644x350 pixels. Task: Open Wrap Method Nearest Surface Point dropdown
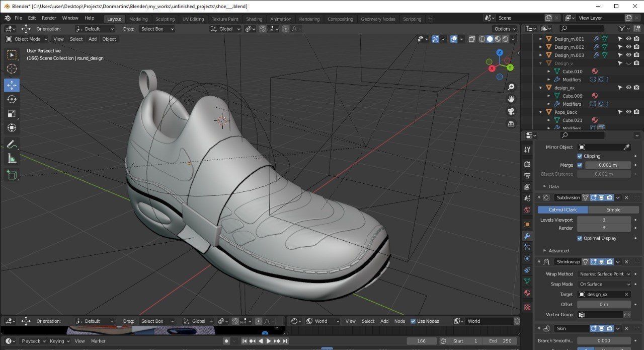[x=604, y=274]
